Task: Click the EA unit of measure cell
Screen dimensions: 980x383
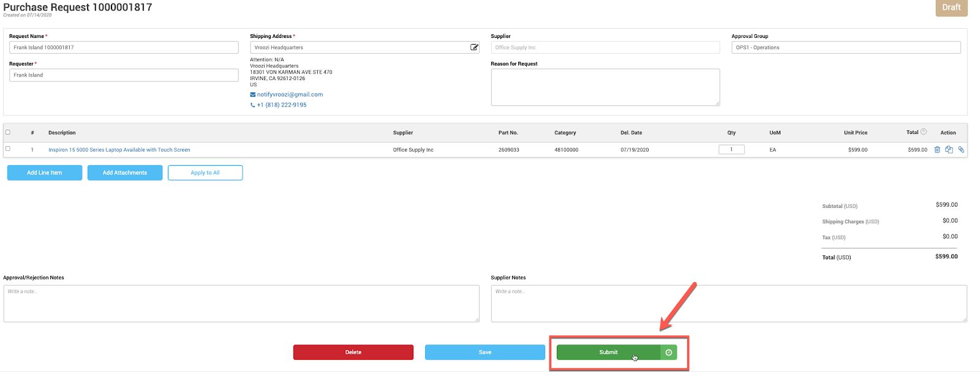Action: pos(773,149)
